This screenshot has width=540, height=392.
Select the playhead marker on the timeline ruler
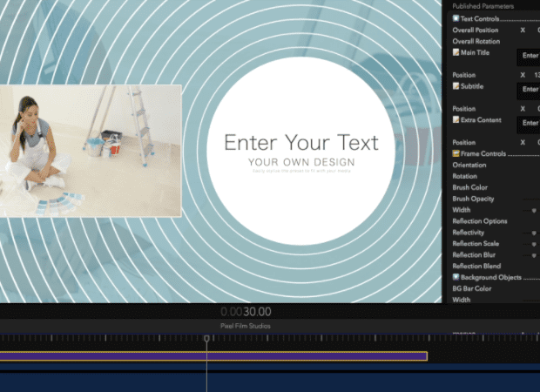click(x=206, y=339)
